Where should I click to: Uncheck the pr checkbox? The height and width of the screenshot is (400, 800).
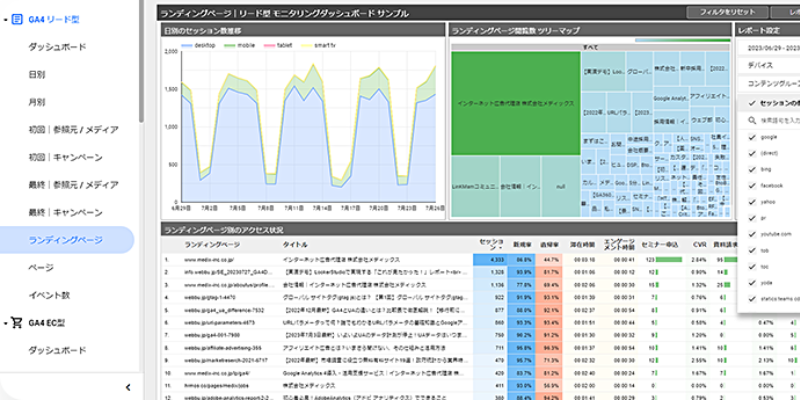[752, 218]
